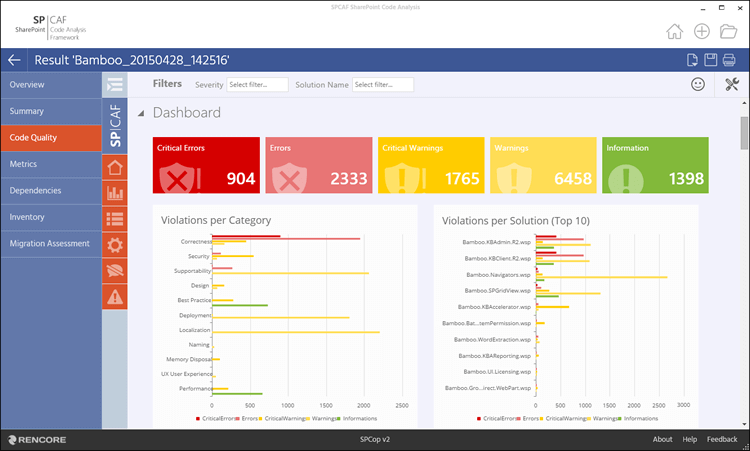Create a new analysis with plus icon
This screenshot has height=451, width=750.
[702, 32]
